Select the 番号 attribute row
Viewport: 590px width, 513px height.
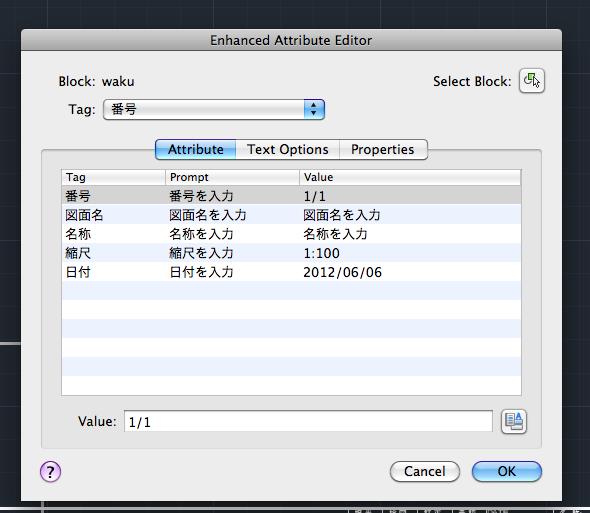[291, 196]
